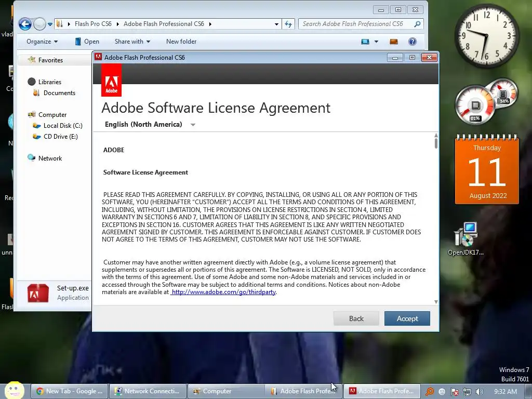Switch to New Tab - Google Chrome taskbar button
Screen dimensions: 532x399
tap(70, 391)
